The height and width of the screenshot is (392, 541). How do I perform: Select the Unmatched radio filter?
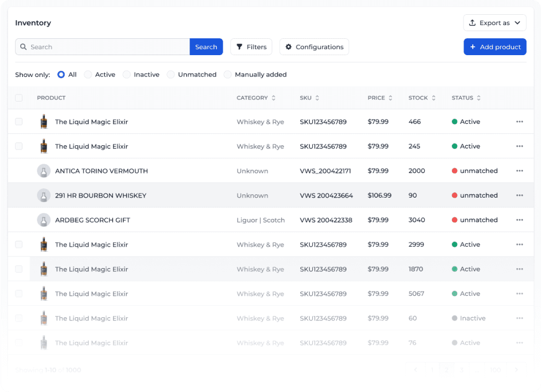tap(171, 75)
